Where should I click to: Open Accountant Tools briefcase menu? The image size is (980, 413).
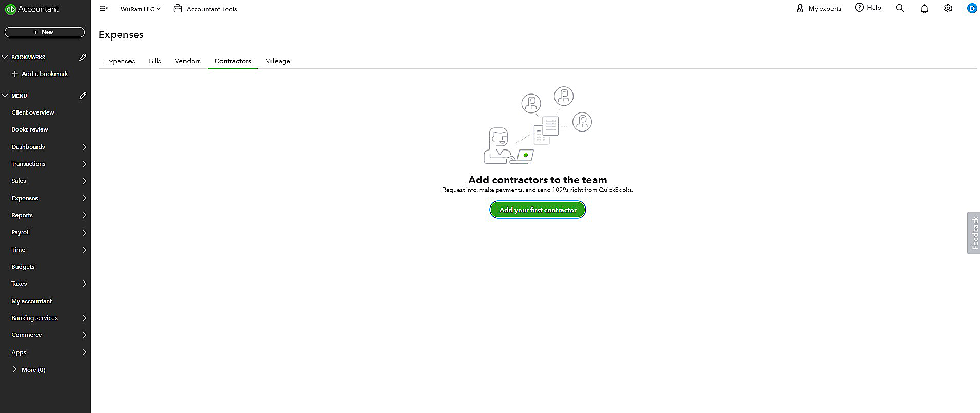coord(206,9)
